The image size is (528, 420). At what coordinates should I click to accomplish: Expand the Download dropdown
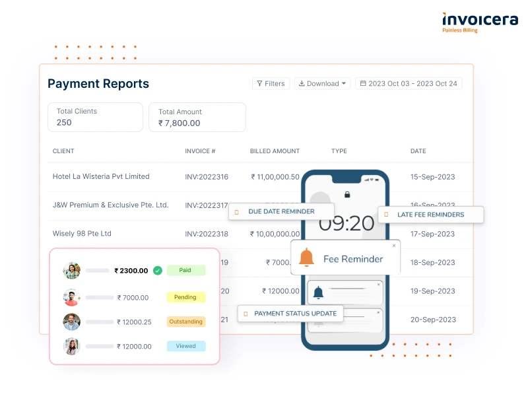coord(322,83)
